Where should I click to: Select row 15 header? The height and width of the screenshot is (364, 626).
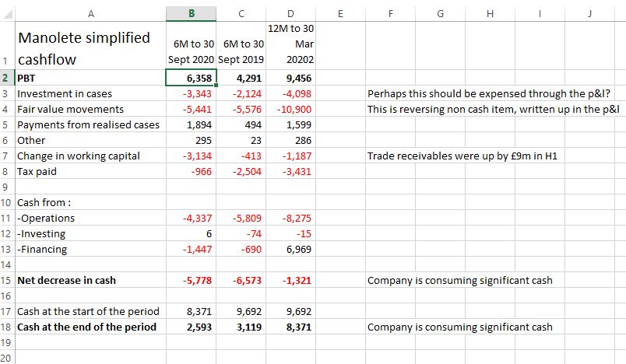click(x=5, y=280)
